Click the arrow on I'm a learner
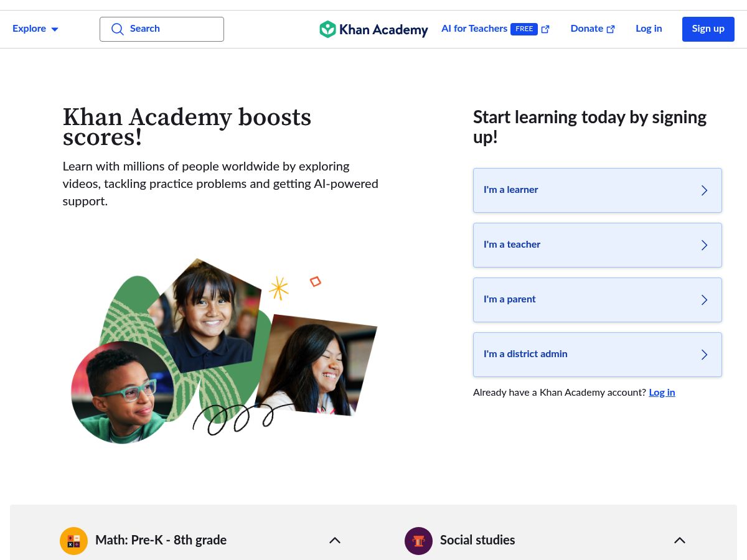Screen dimensions: 747x560 pyautogui.click(x=705, y=190)
